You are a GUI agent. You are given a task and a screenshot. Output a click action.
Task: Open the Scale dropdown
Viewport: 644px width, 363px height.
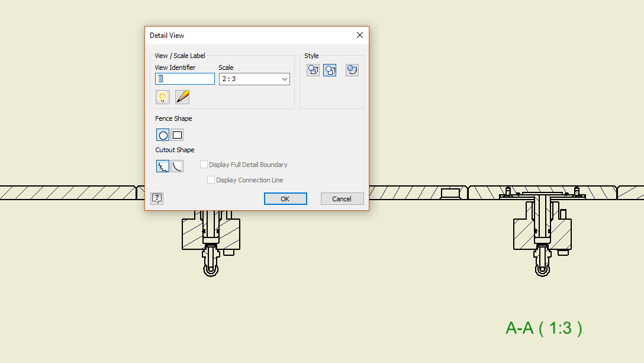(x=284, y=78)
